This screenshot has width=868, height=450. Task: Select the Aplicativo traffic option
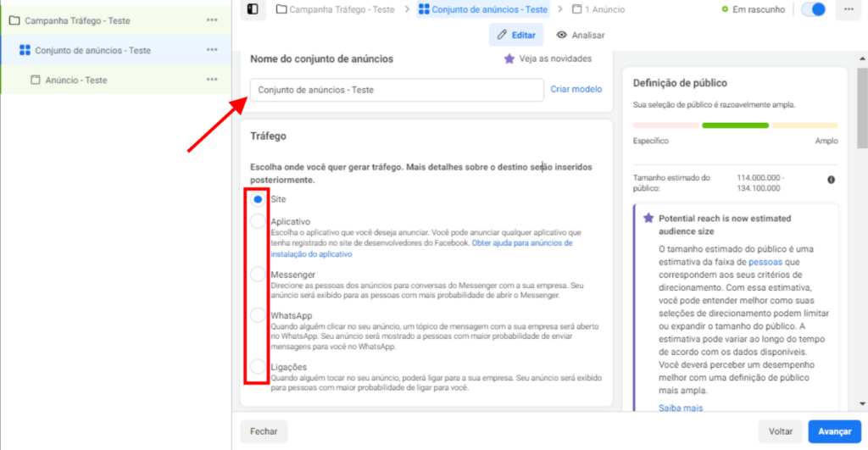258,221
